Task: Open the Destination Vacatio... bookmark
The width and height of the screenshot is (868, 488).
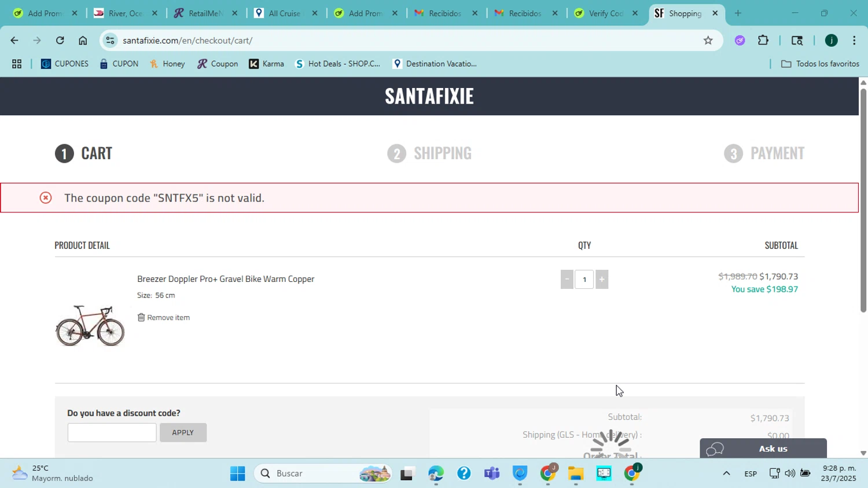Action: pyautogui.click(x=435, y=64)
